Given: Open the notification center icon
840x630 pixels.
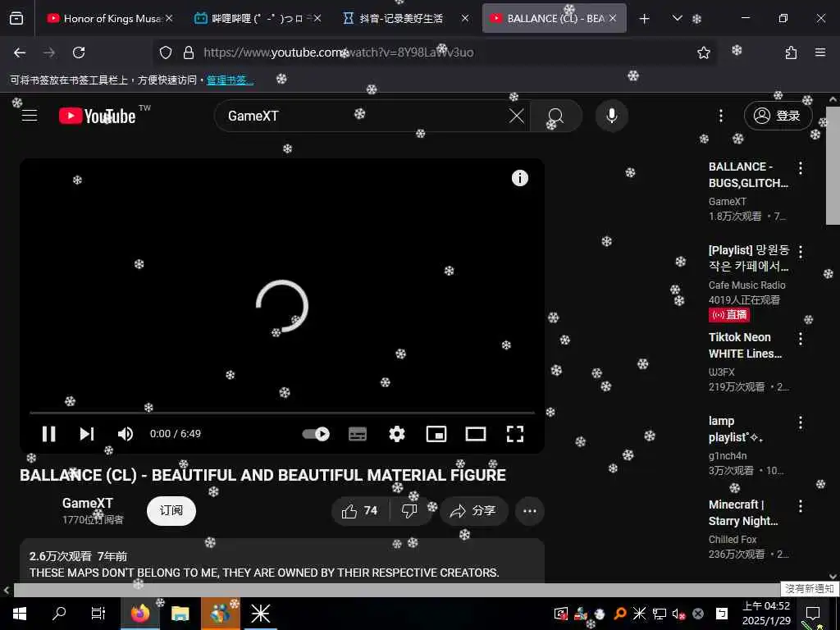Looking at the screenshot, I should [x=813, y=614].
